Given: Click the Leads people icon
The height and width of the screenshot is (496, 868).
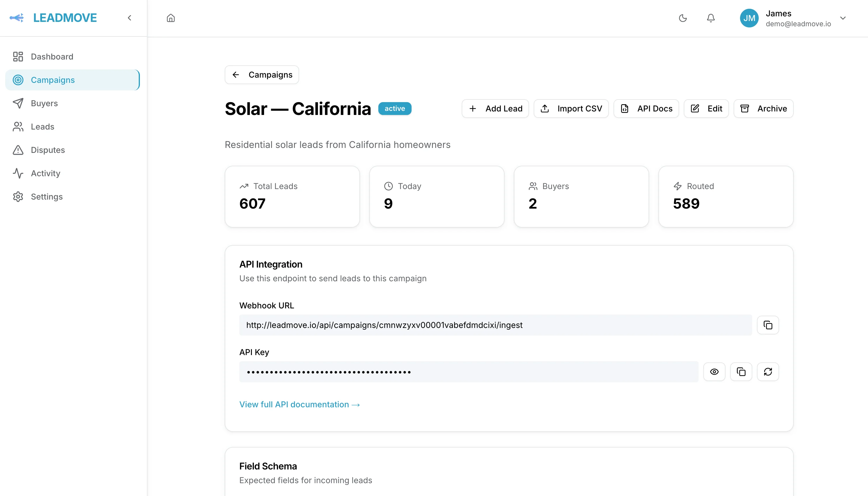Looking at the screenshot, I should pyautogui.click(x=18, y=127).
